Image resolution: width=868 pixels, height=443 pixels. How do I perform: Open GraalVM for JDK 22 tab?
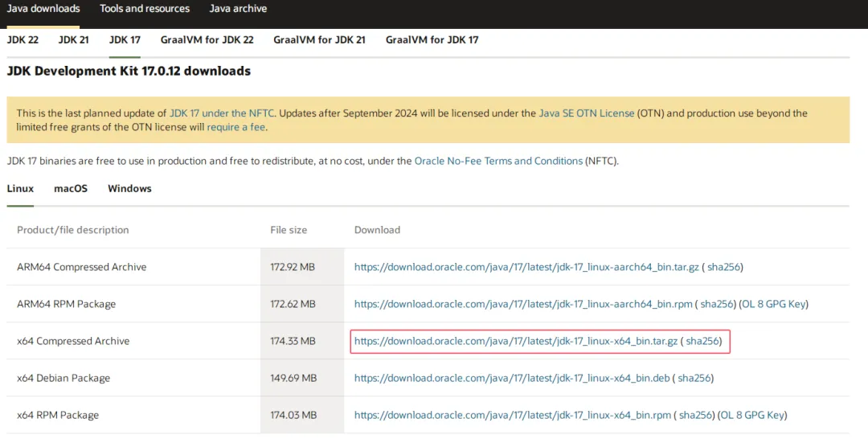[x=207, y=40]
